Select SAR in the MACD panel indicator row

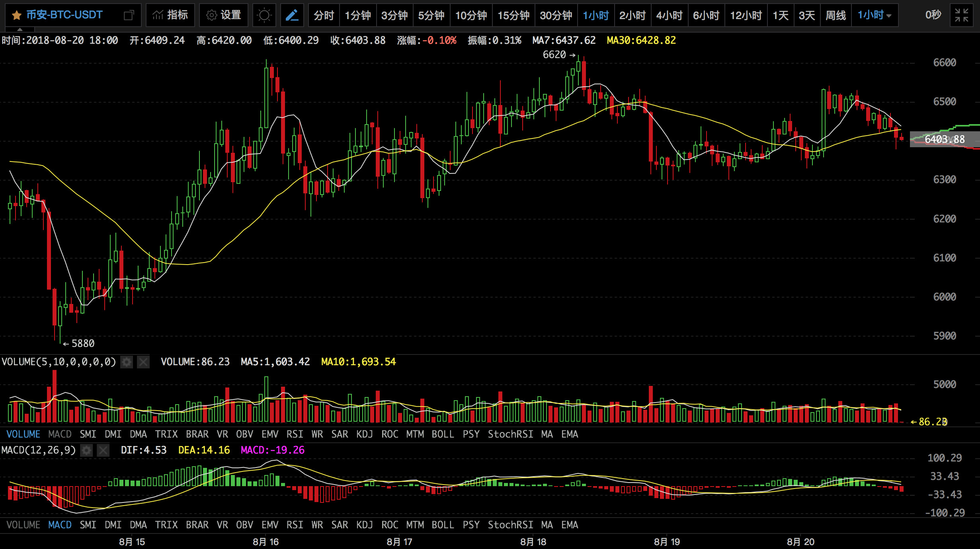point(340,525)
